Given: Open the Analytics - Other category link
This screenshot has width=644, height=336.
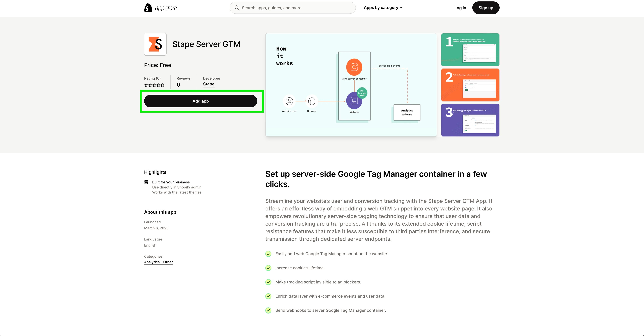Looking at the screenshot, I should point(158,262).
